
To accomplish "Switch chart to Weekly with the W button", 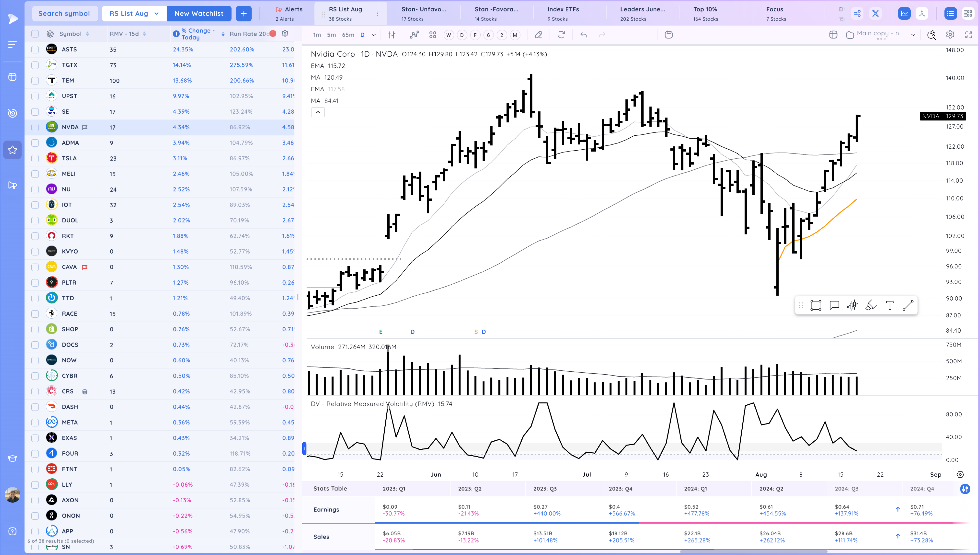I will 449,35.
